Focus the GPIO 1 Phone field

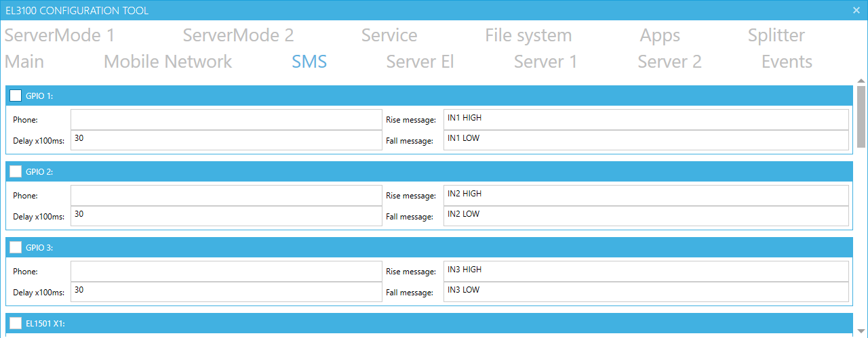coord(226,119)
